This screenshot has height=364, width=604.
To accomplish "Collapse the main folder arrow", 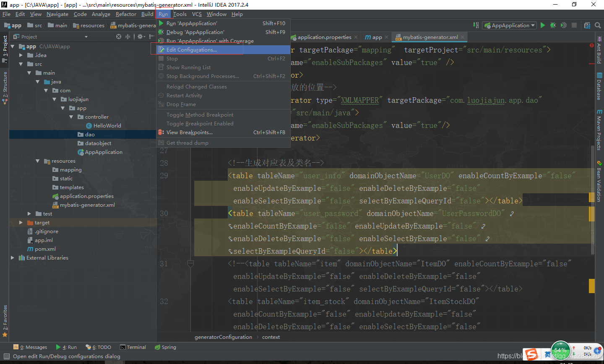I will [29, 73].
